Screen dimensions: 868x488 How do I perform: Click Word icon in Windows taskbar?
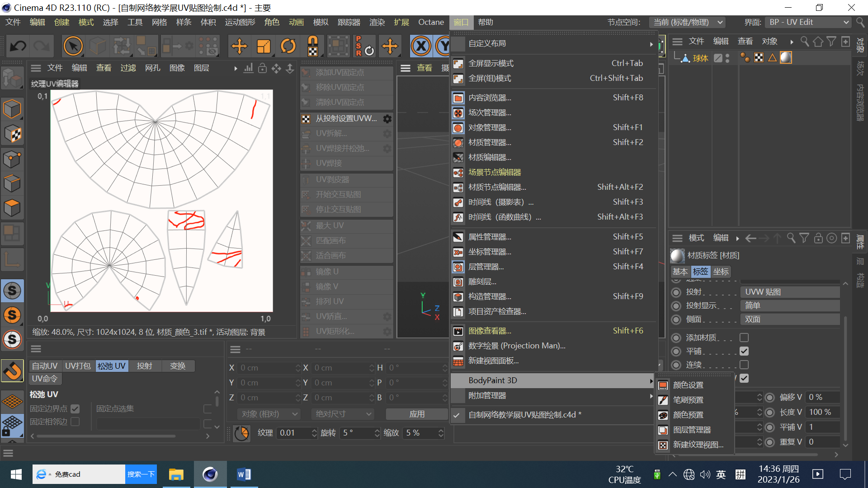pyautogui.click(x=244, y=474)
